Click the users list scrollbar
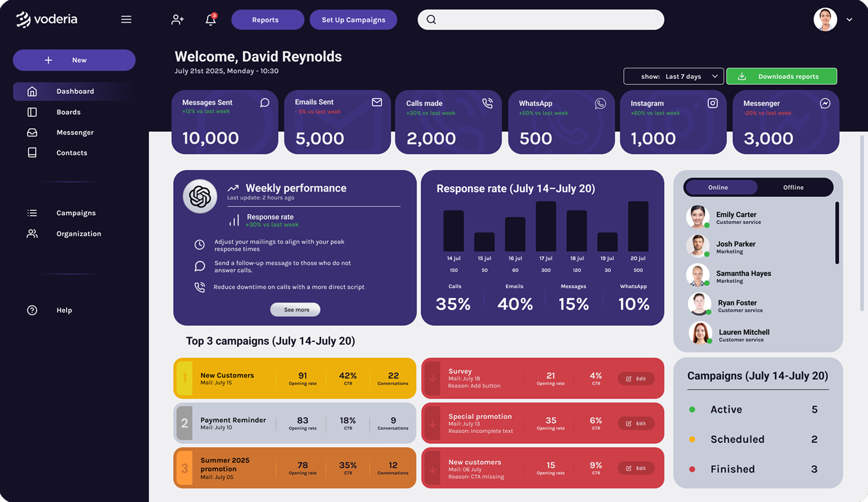 click(x=837, y=232)
